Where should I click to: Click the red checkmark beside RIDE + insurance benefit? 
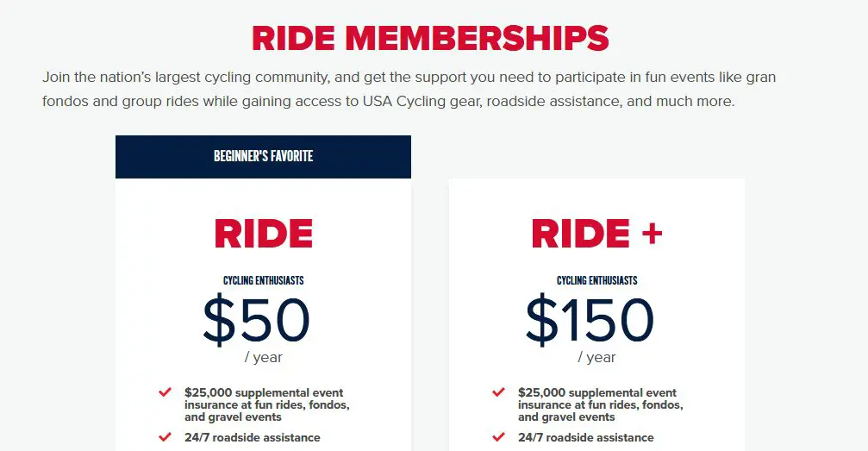498,392
